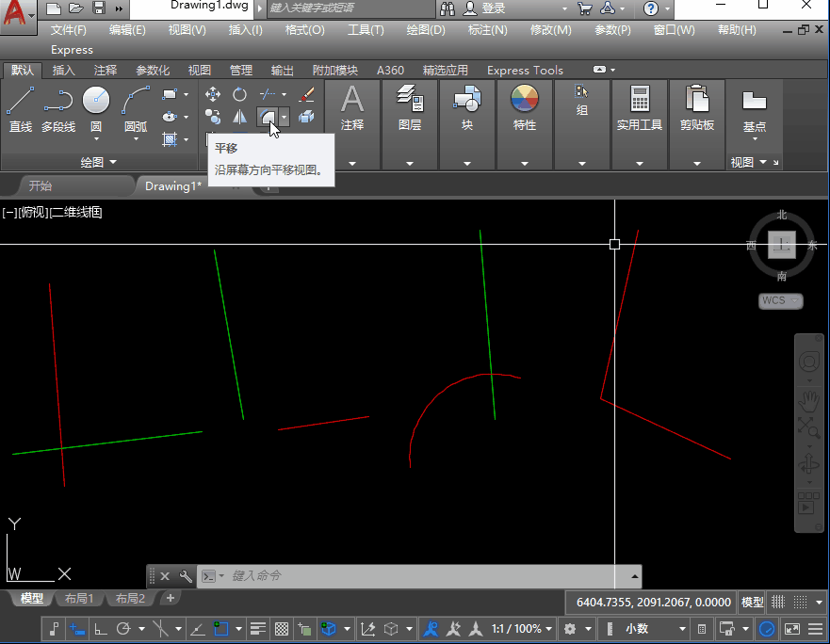The image size is (830, 644).
Task: Open the 特性 color wheel panel
Action: tap(525, 108)
